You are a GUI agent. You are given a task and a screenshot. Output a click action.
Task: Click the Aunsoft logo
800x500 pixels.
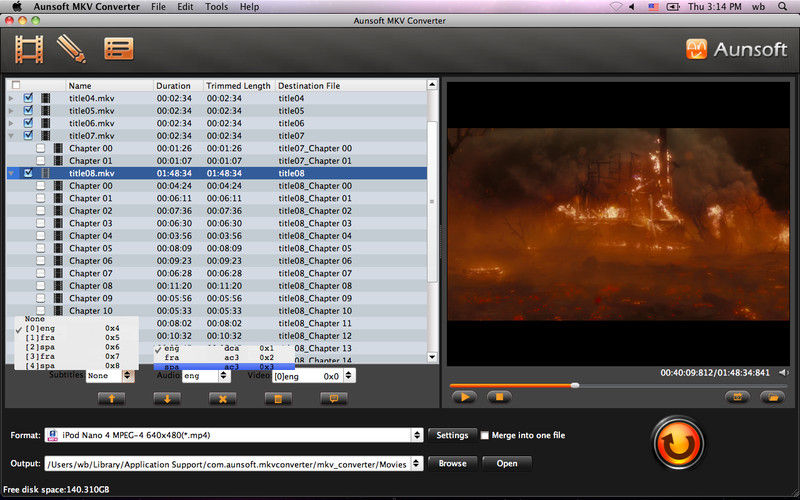click(736, 49)
